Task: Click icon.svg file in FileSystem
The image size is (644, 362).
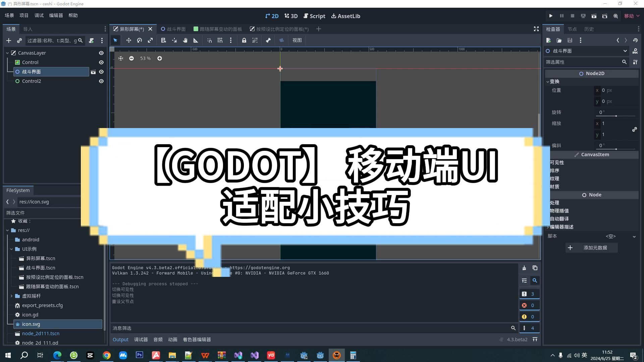Action: (x=31, y=324)
